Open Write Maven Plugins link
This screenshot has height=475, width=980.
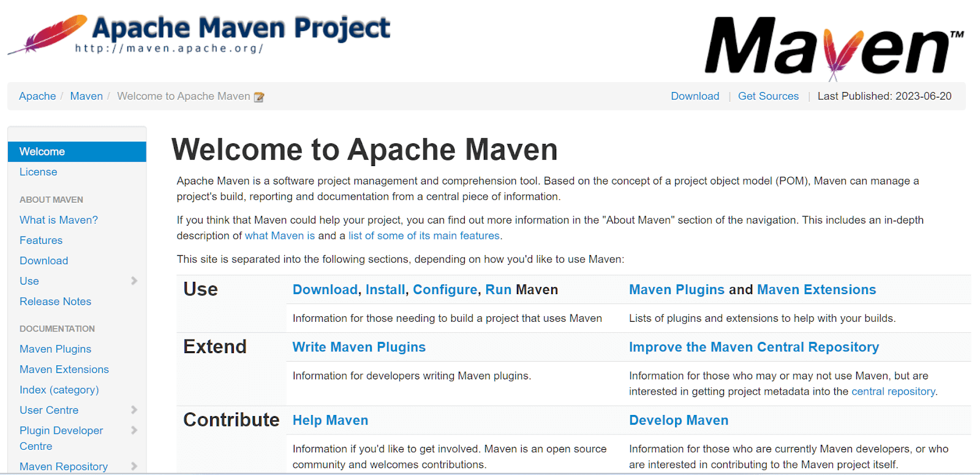point(359,347)
